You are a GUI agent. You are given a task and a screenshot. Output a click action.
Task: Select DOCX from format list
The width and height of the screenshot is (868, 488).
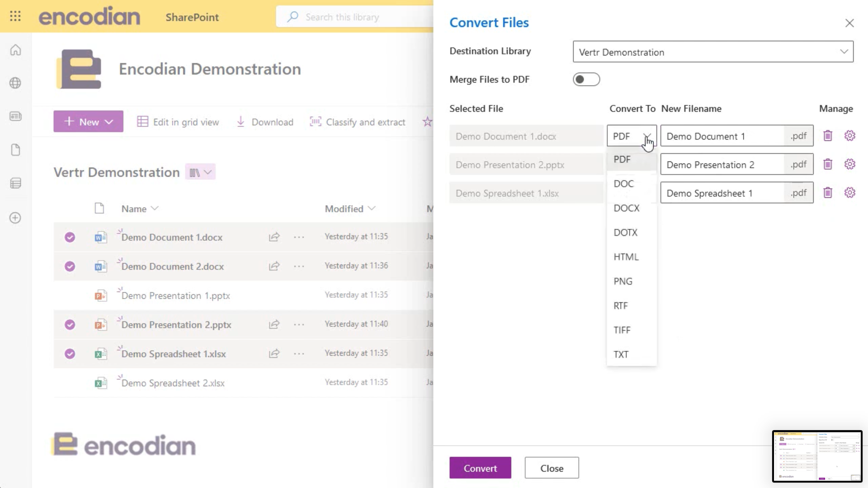point(632,208)
